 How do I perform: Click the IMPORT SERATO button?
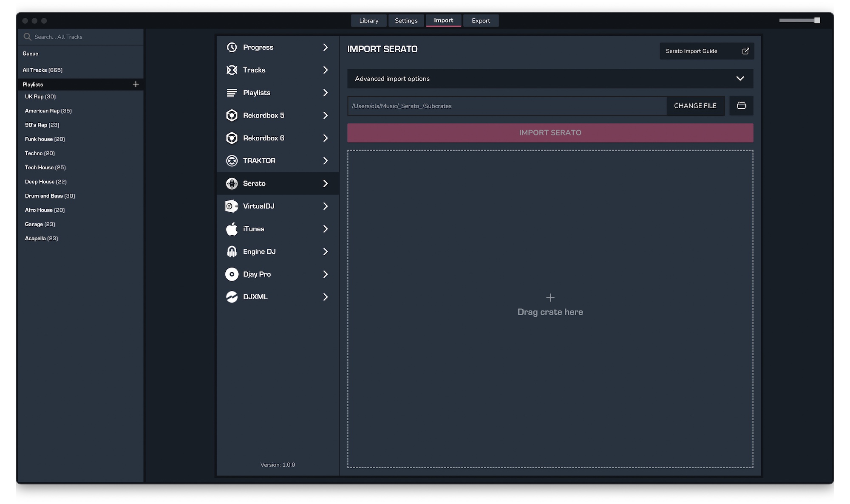550,133
